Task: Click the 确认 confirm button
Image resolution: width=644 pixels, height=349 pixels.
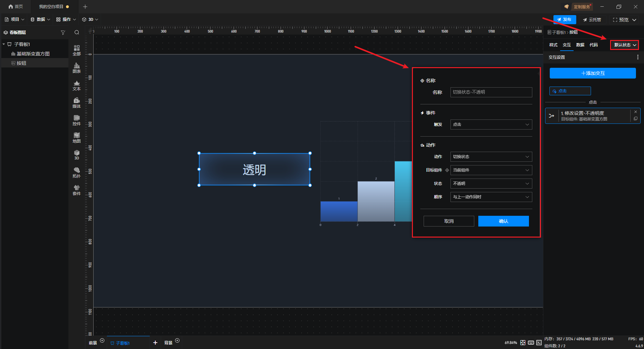Action: 503,221
